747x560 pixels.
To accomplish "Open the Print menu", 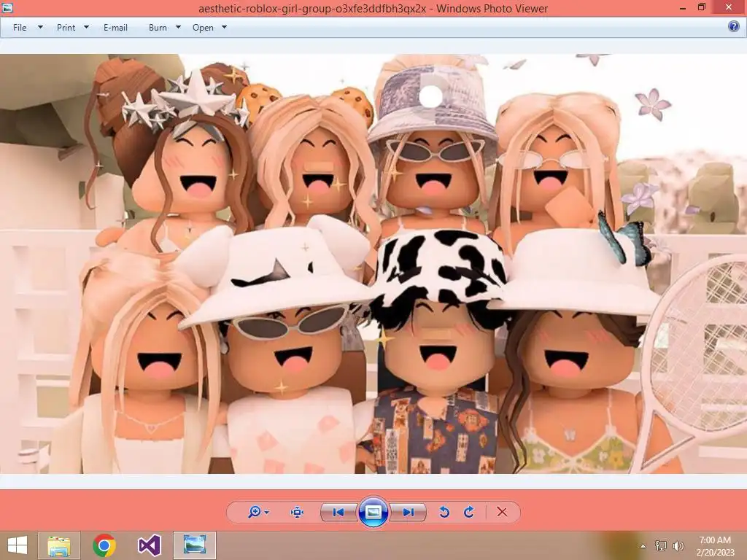I will 66,28.
